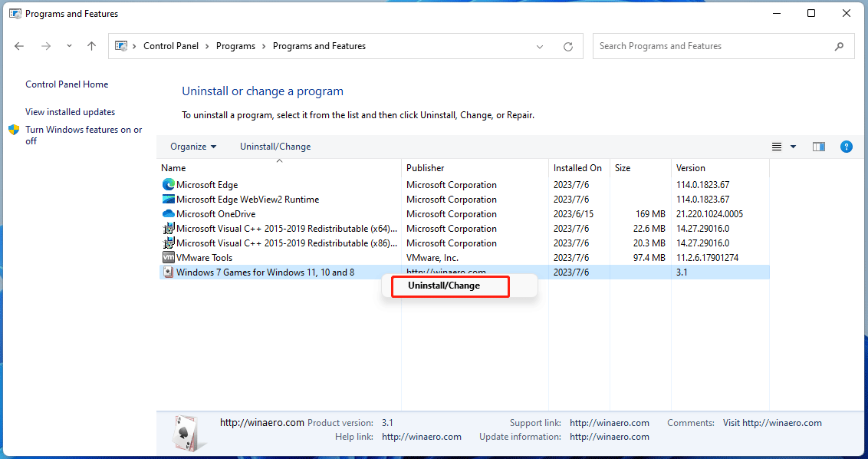
Task: Open Control Panel Home link
Action: coord(67,84)
